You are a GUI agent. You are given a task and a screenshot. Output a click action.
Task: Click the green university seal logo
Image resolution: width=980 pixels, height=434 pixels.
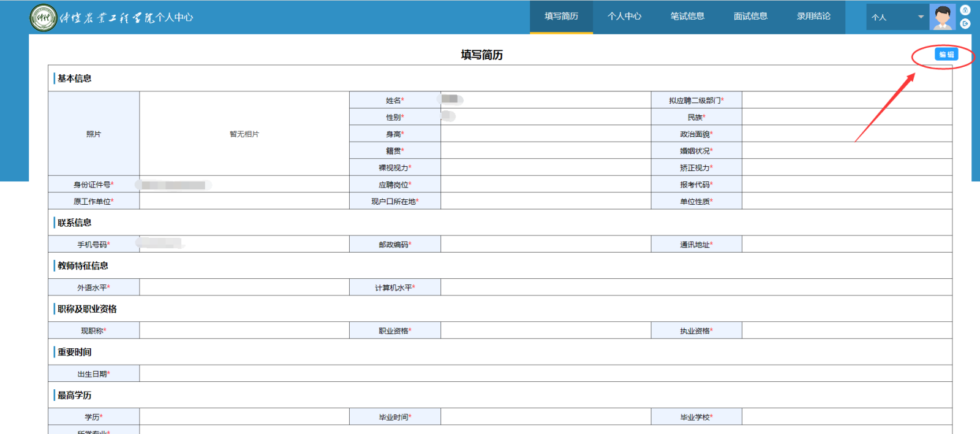(x=43, y=17)
